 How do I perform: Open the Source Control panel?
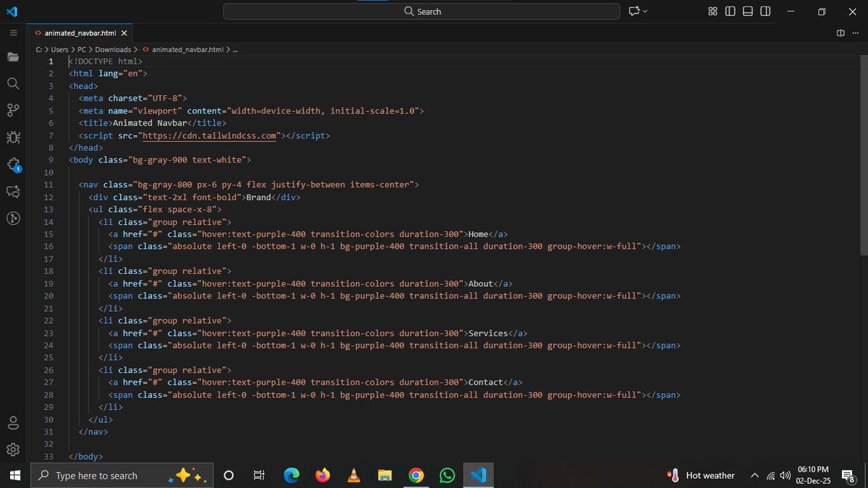tap(12, 109)
